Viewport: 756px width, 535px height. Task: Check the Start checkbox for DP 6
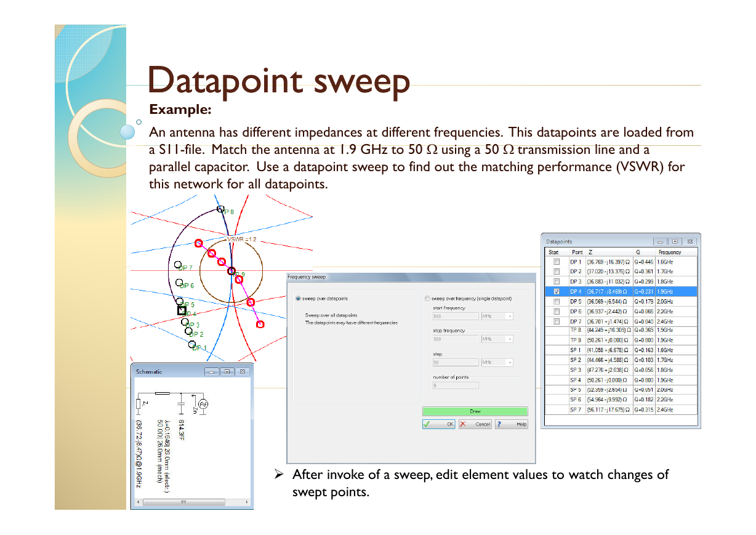(x=556, y=312)
